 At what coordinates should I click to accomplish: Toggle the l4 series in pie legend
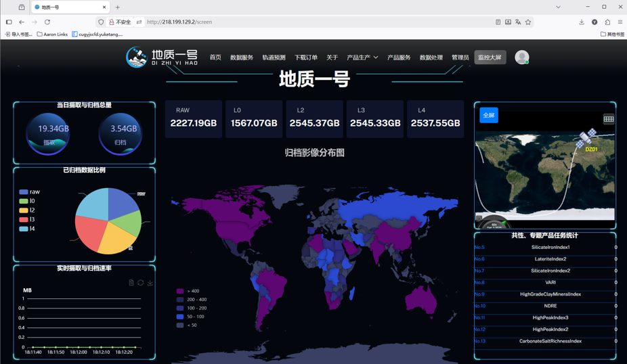pos(27,229)
